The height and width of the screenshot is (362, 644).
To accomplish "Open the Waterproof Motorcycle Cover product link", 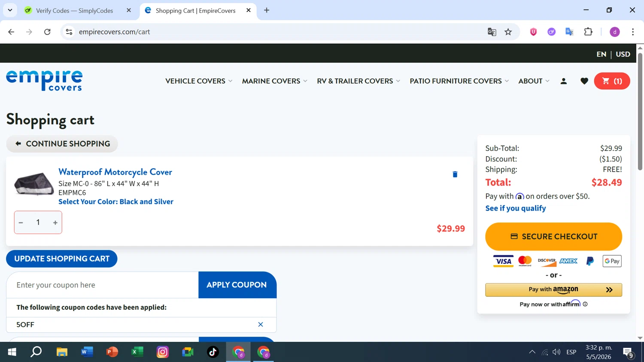I will (x=115, y=172).
